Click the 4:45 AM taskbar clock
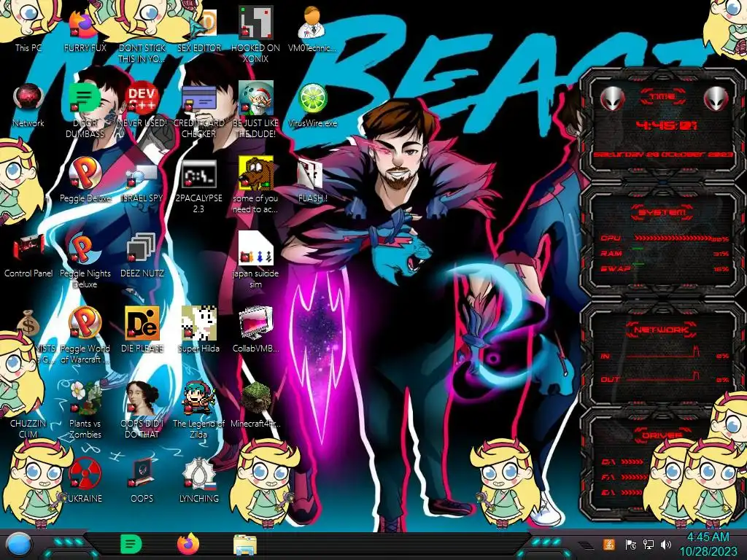Screen dimensions: 747x560 coord(708,544)
